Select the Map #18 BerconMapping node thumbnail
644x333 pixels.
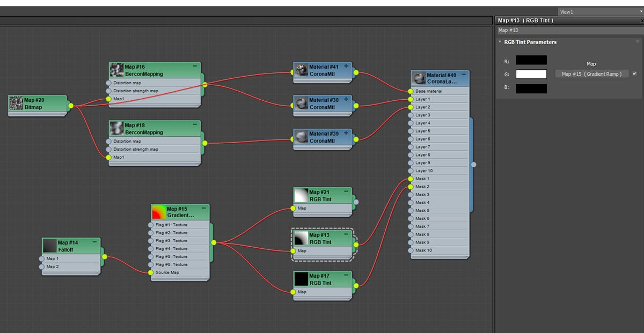116,128
